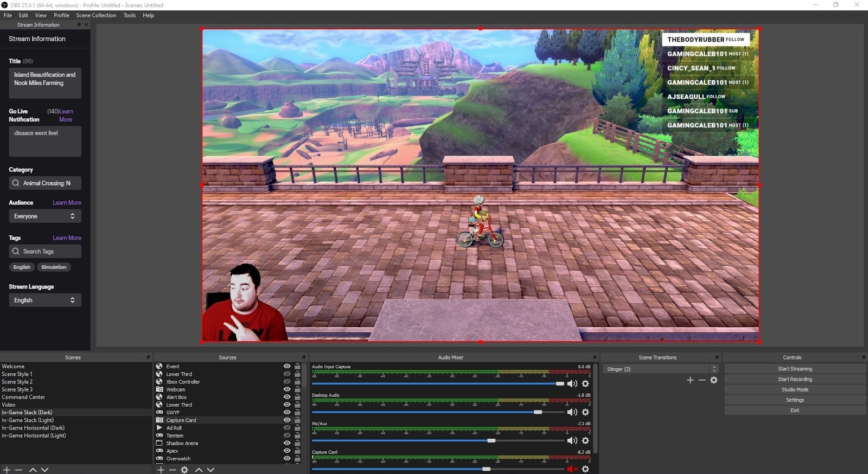The height and width of the screenshot is (474, 868).
Task: Open Settings from Controls panel
Action: [x=795, y=400]
